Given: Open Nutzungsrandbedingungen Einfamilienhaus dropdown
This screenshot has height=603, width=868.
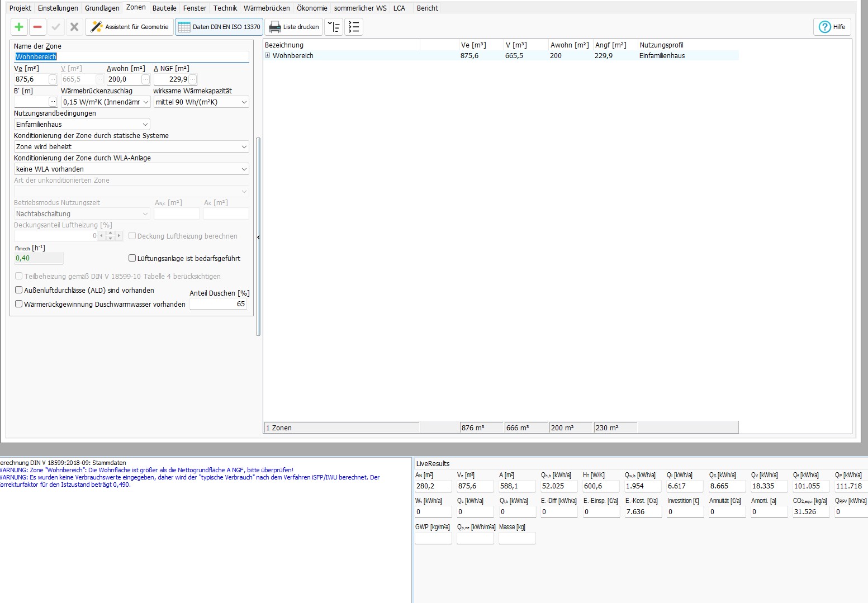Looking at the screenshot, I should pyautogui.click(x=82, y=125).
